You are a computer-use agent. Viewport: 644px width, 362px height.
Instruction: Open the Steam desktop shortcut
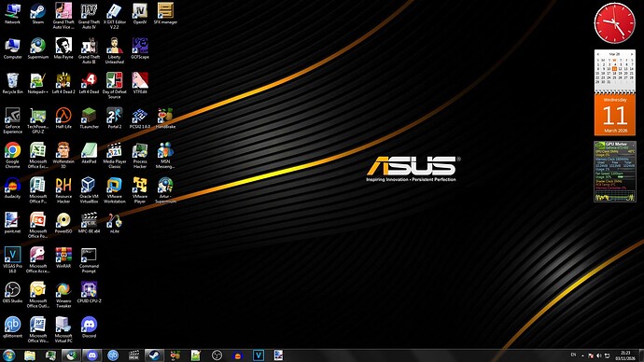[x=37, y=14]
